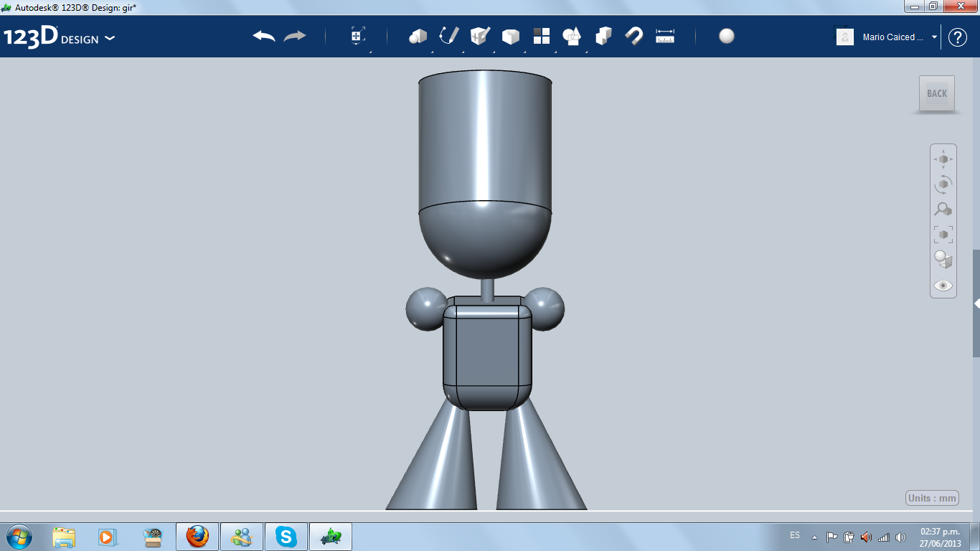Screen dimensions: 980x551
Task: Open the Primitives shapes tool
Action: pyautogui.click(x=418, y=37)
